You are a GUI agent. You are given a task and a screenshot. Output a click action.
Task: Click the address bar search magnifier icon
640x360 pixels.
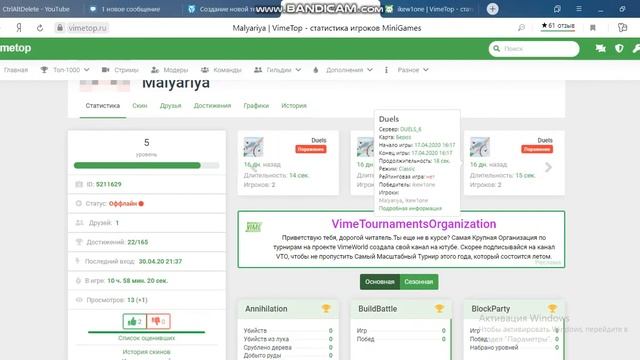click(521, 28)
